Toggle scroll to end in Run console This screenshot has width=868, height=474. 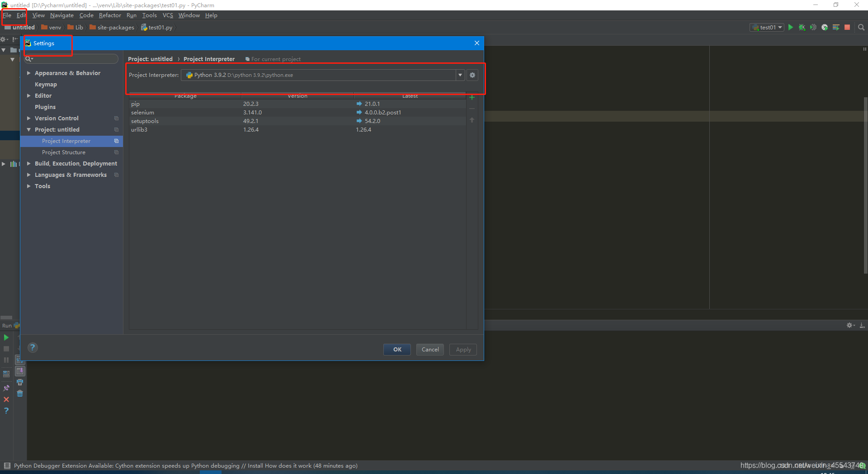(20, 371)
